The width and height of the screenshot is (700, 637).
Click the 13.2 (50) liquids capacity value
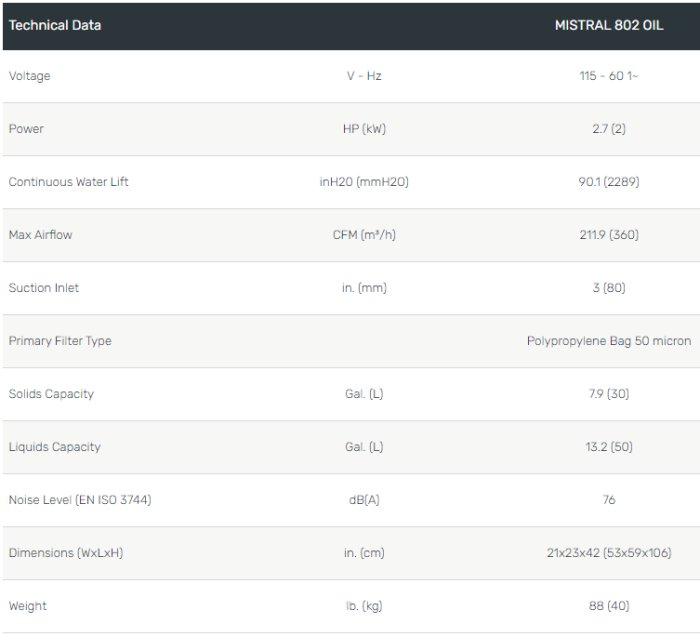click(608, 447)
